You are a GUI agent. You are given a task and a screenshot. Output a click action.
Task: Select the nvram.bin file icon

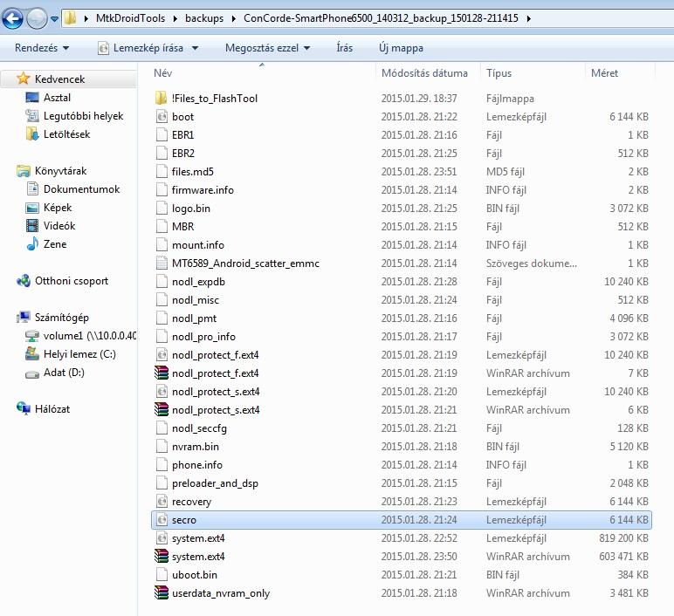point(162,447)
